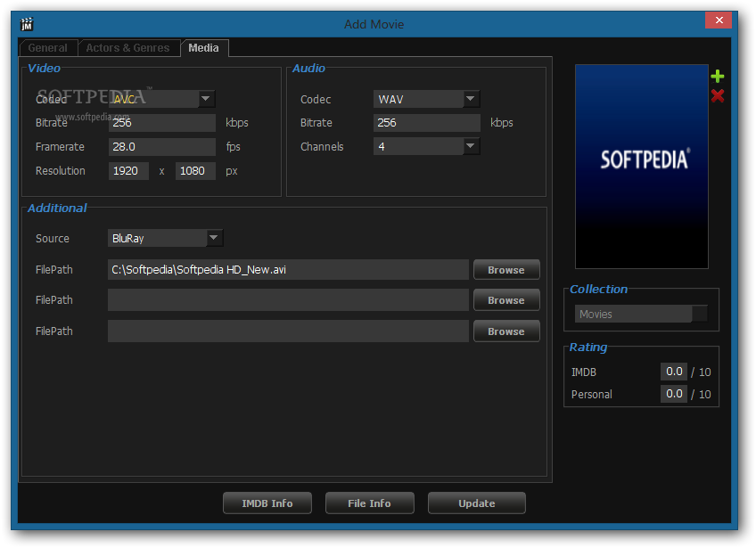Click the Softpedia movie cover thumbnail
The height and width of the screenshot is (548, 756).
point(641,167)
